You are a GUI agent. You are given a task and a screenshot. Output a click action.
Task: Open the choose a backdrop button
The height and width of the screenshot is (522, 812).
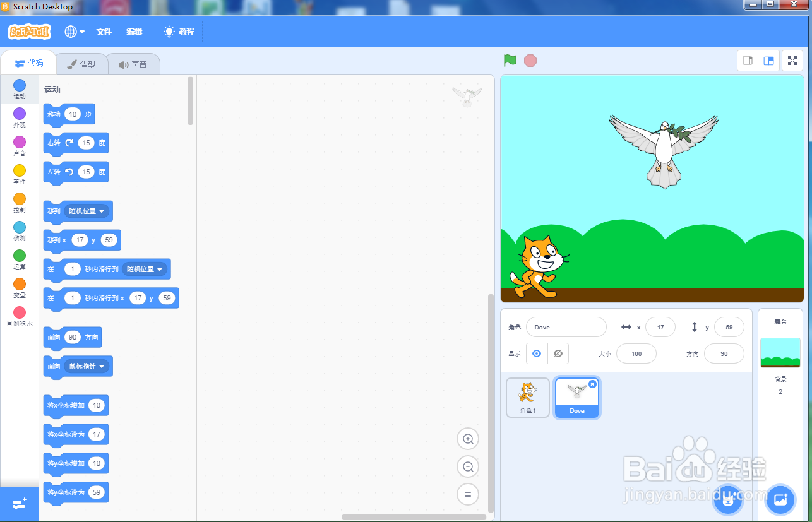click(x=780, y=501)
